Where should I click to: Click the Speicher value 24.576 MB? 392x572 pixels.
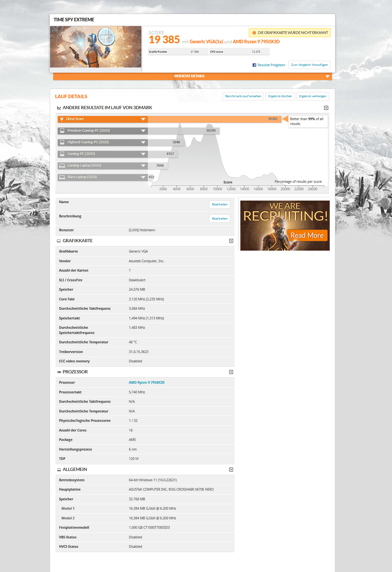point(137,289)
